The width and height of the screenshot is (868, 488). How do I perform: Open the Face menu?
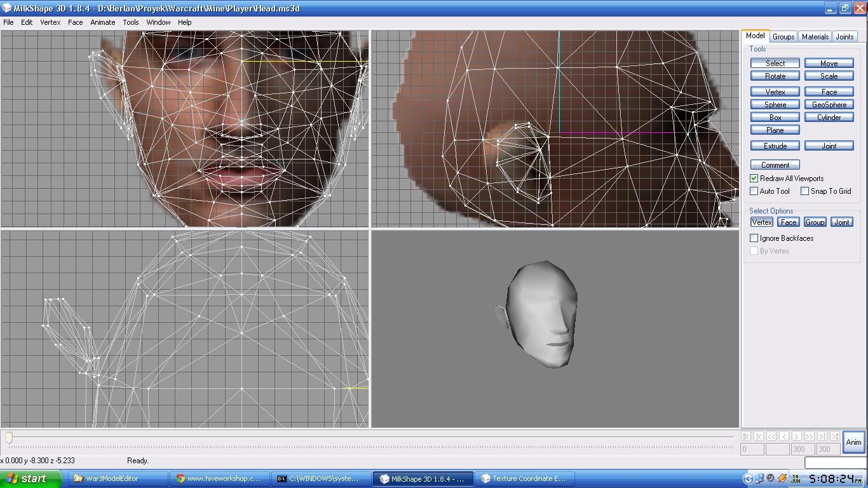coord(75,22)
